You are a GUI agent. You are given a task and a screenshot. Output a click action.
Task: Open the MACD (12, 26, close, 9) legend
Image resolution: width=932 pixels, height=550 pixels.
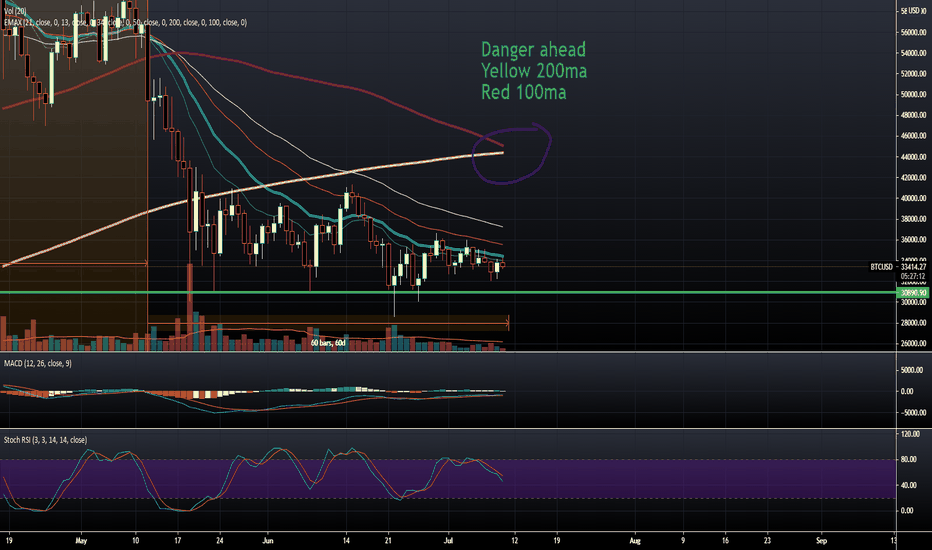[37, 363]
